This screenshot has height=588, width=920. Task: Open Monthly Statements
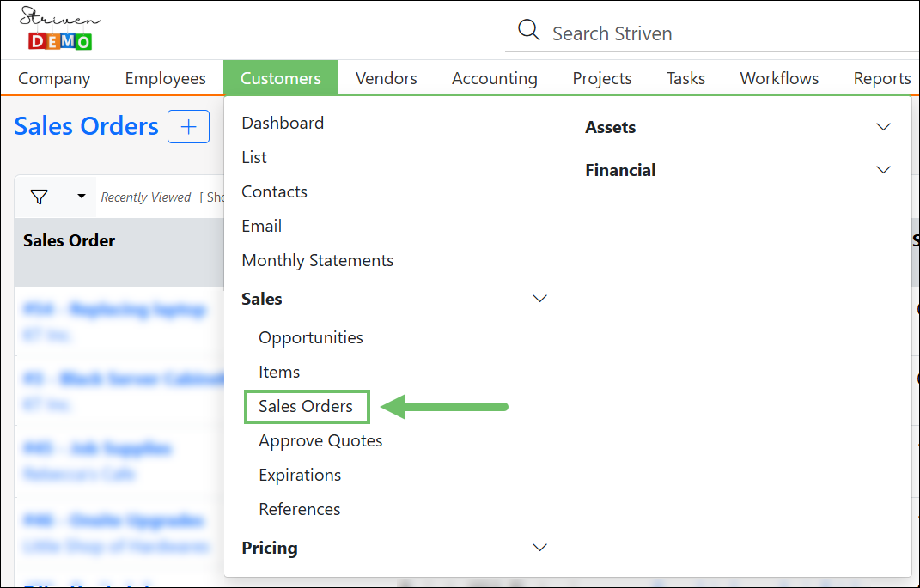tap(318, 260)
